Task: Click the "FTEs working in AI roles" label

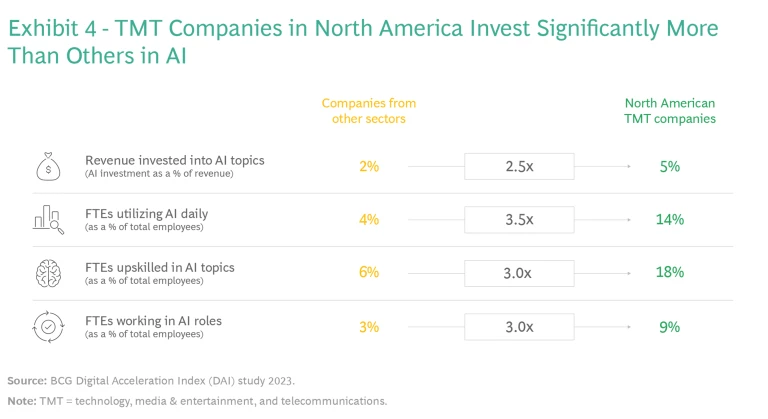Action: tap(154, 320)
